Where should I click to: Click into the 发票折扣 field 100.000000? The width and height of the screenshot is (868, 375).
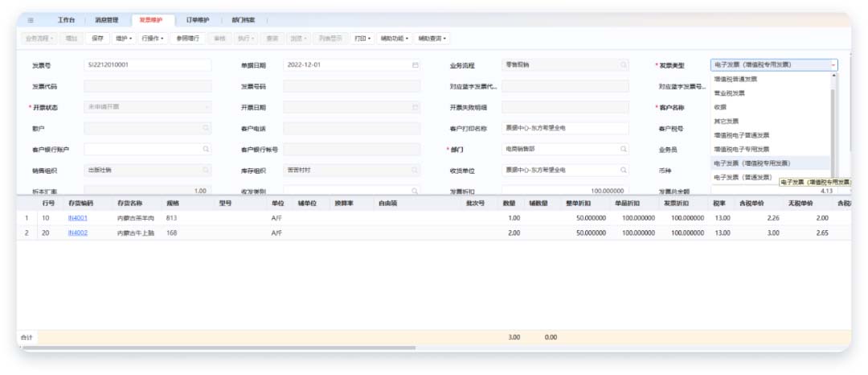pos(565,191)
